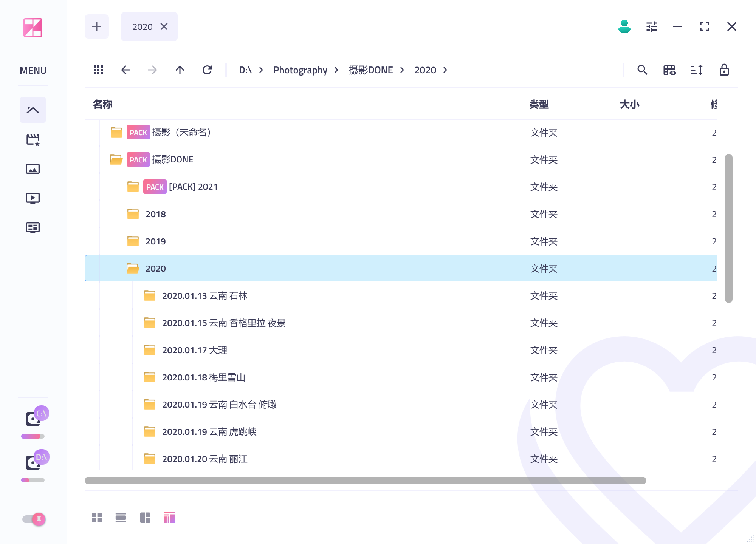
Task: Open the video player sidebar icon
Action: 33,198
